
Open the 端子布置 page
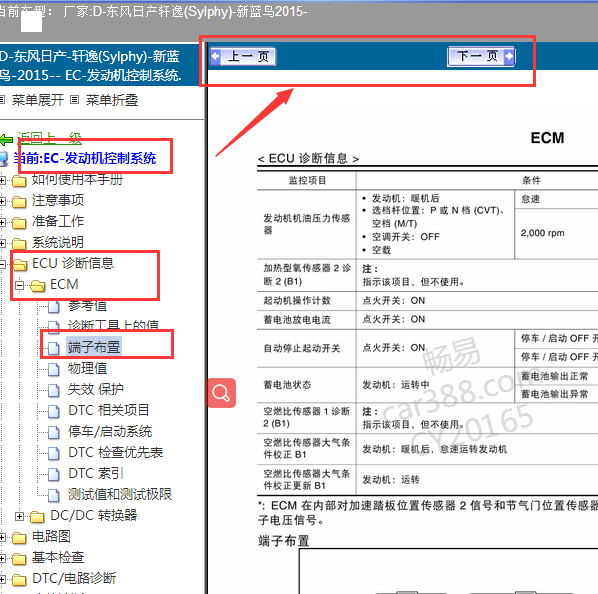(x=94, y=347)
